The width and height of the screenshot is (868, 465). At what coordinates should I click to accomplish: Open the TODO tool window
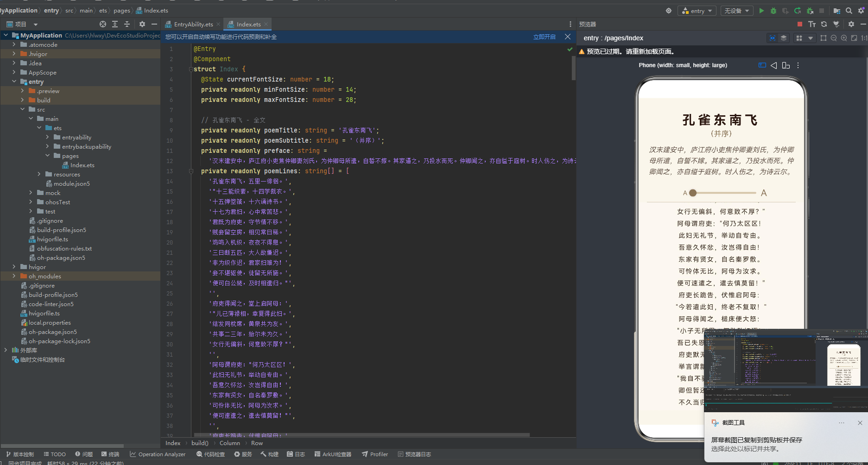55,454
